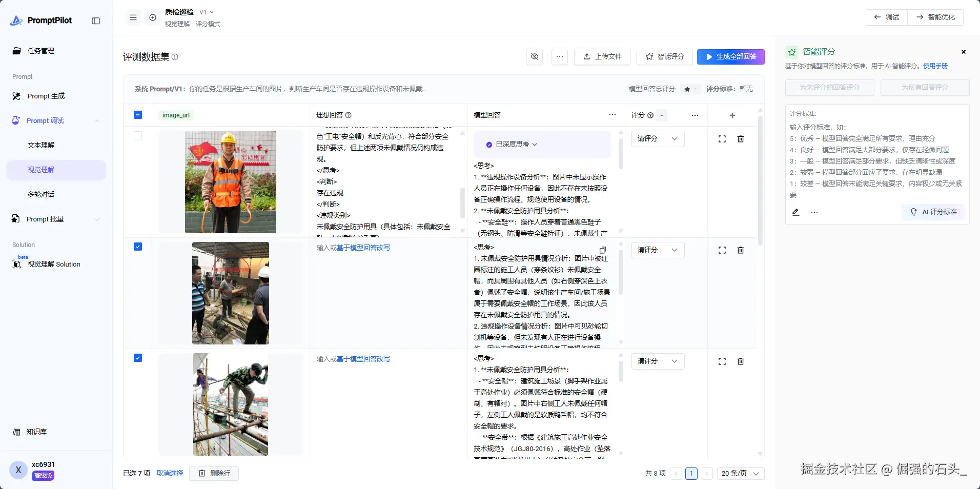Toggle the select-all header checkbox
Screen dimensions: 980x489
(x=138, y=115)
